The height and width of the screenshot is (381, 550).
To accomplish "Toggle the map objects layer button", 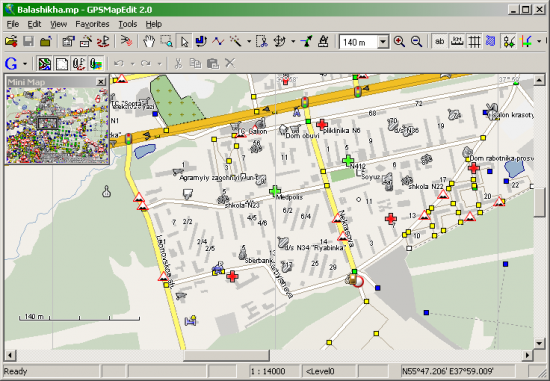I will coord(45,64).
